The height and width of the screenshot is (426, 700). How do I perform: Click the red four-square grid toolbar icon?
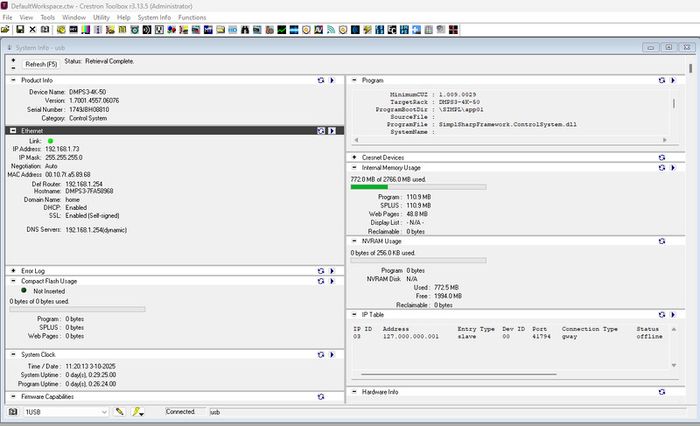pos(453,29)
